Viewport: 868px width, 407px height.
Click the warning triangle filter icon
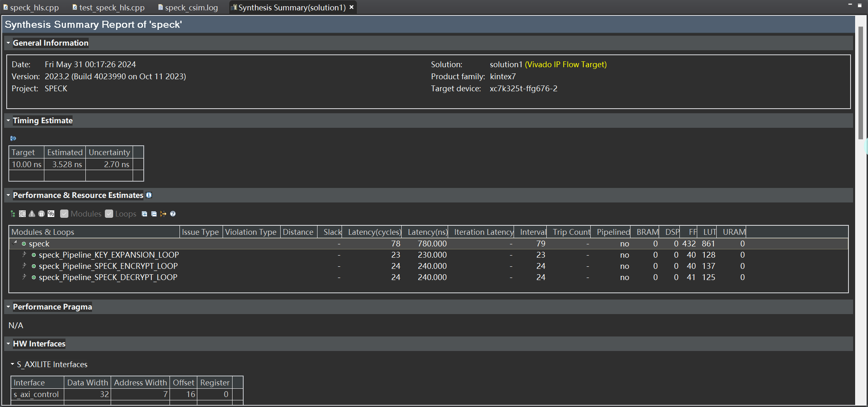[32, 214]
